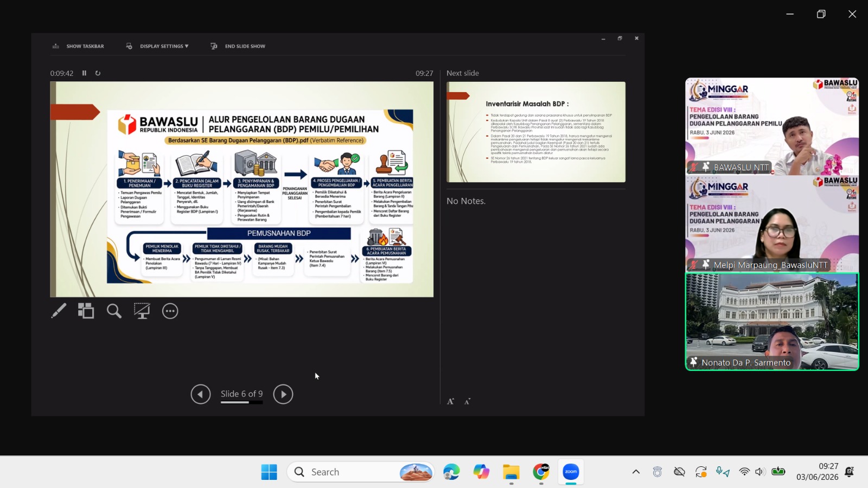The height and width of the screenshot is (488, 868).
Task: Open the See all slides grid icon
Action: coord(86,311)
